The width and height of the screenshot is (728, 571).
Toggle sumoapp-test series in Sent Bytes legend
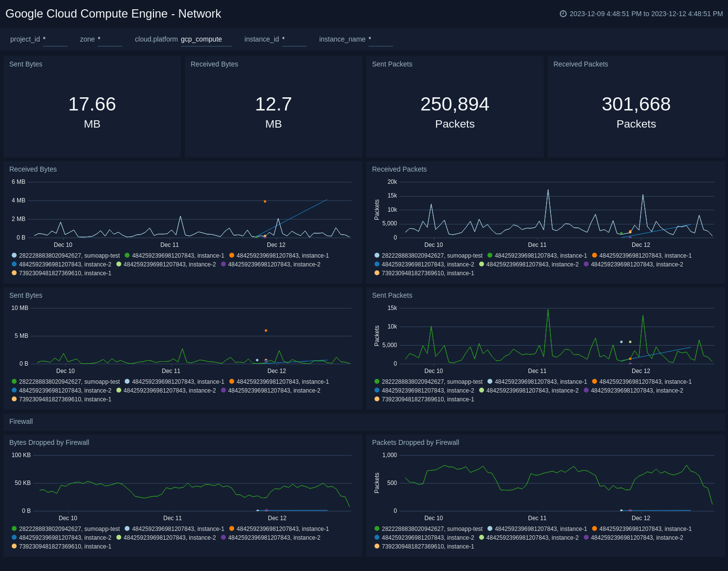pos(66,382)
